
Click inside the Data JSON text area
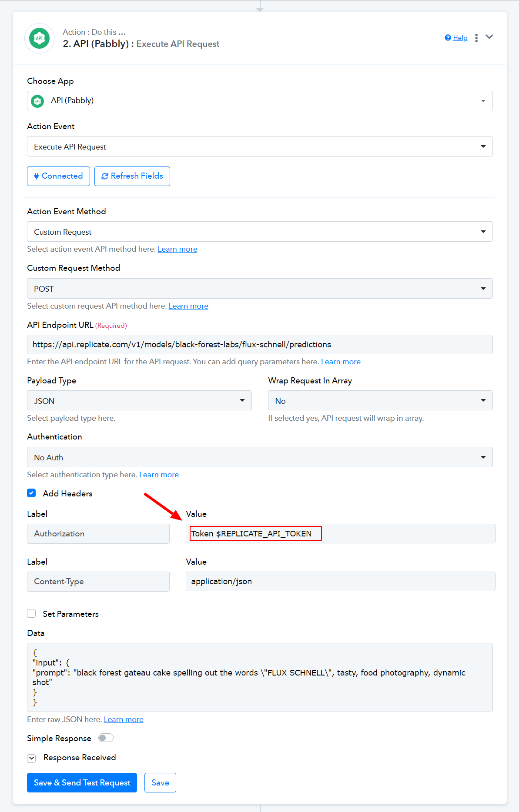coord(260,677)
